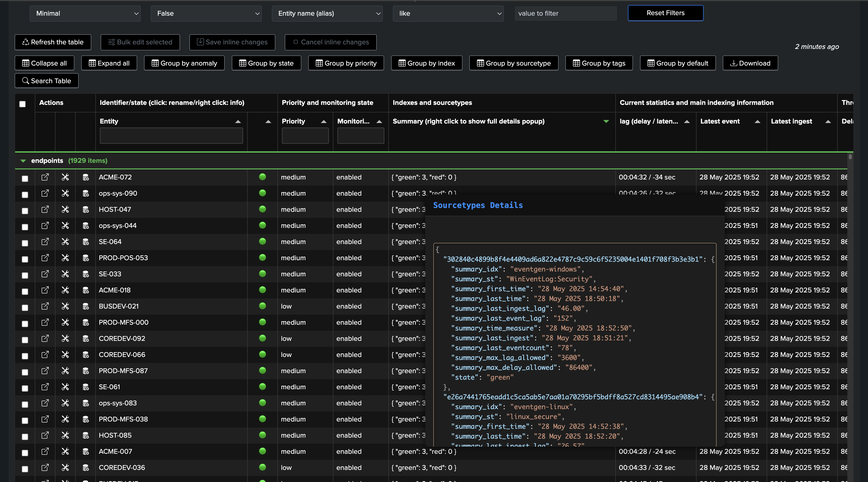This screenshot has width=868, height=482.
Task: Open the Minimal dropdown
Action: (85, 13)
